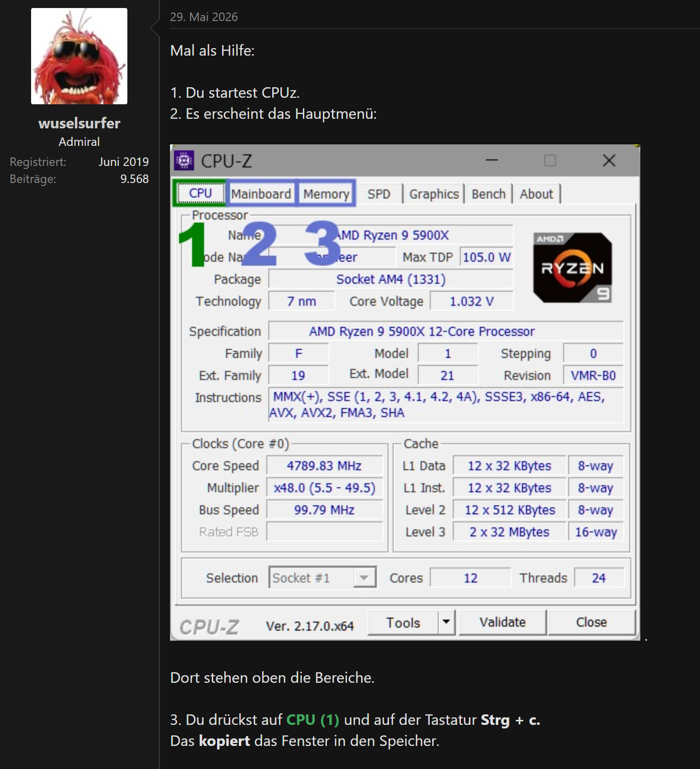Viewport: 700px width, 769px height.
Task: Click the Model value 1
Action: point(448,353)
